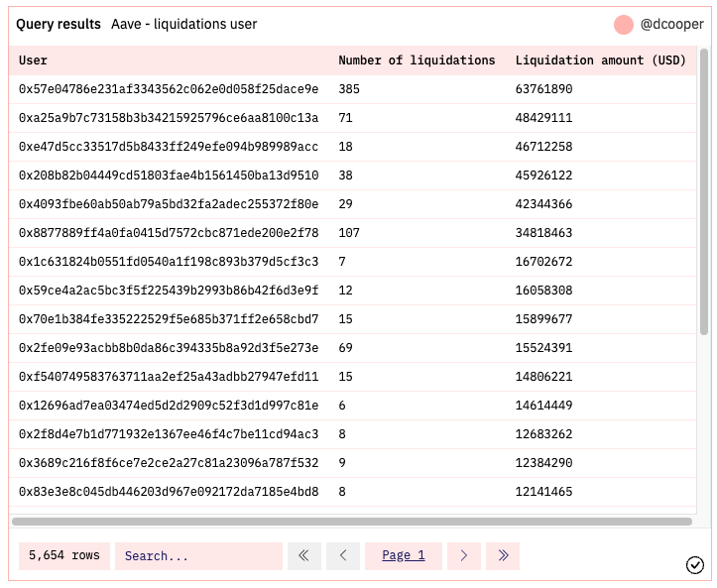Go to the first page using double-left chevron
This screenshot has width=717, height=588.
[304, 556]
